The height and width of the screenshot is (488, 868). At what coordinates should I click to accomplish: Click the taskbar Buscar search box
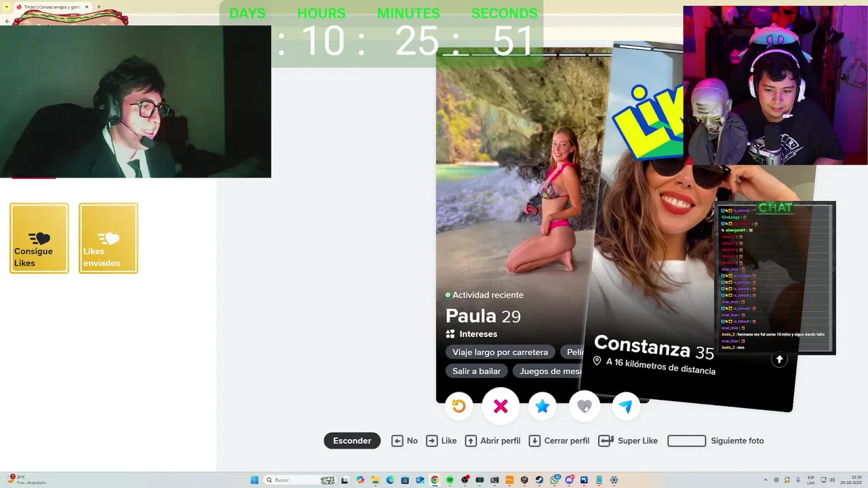[x=300, y=480]
